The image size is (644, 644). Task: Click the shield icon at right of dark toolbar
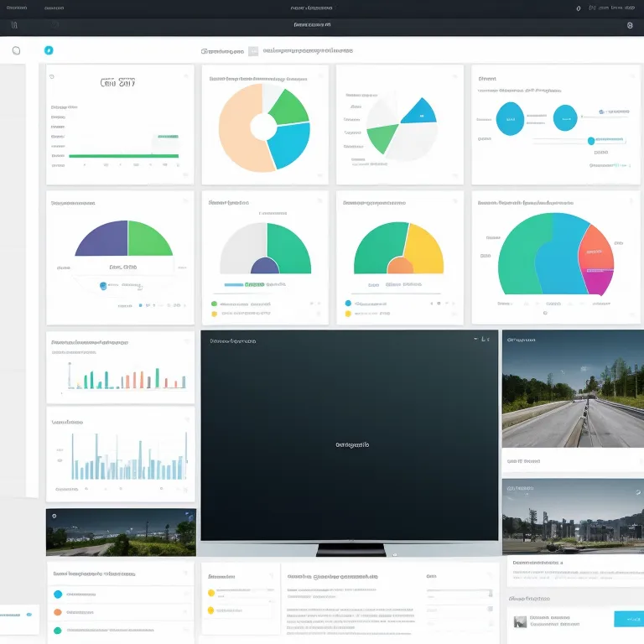tap(630, 25)
